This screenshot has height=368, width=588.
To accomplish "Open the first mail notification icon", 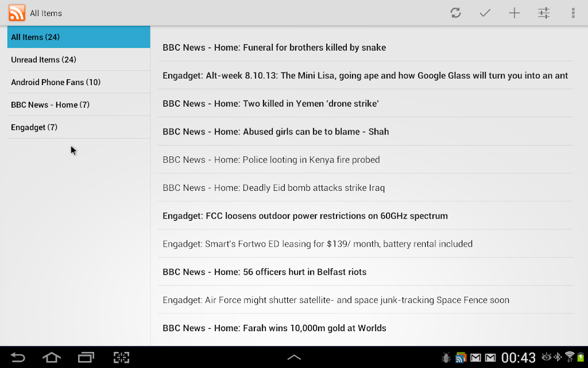I will [x=475, y=358].
